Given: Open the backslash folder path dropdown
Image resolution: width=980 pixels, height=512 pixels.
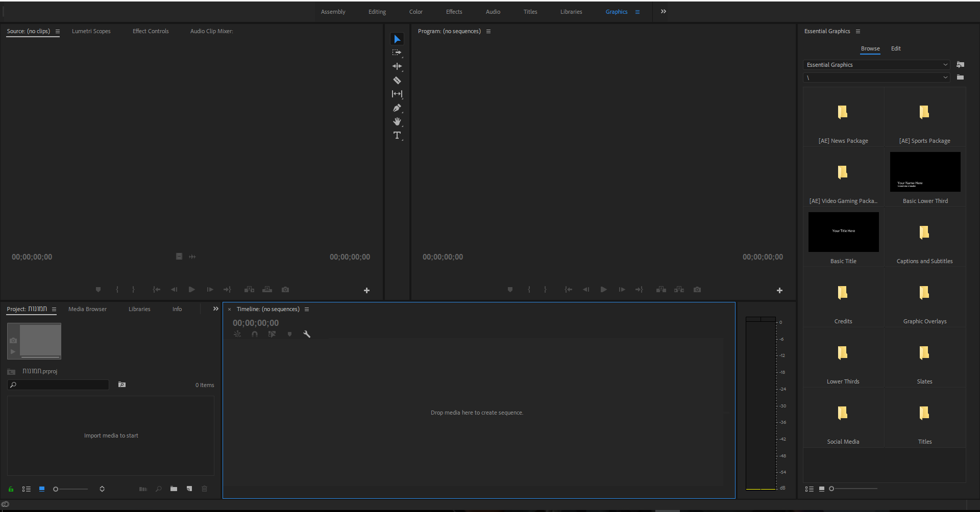Looking at the screenshot, I should click(876, 78).
